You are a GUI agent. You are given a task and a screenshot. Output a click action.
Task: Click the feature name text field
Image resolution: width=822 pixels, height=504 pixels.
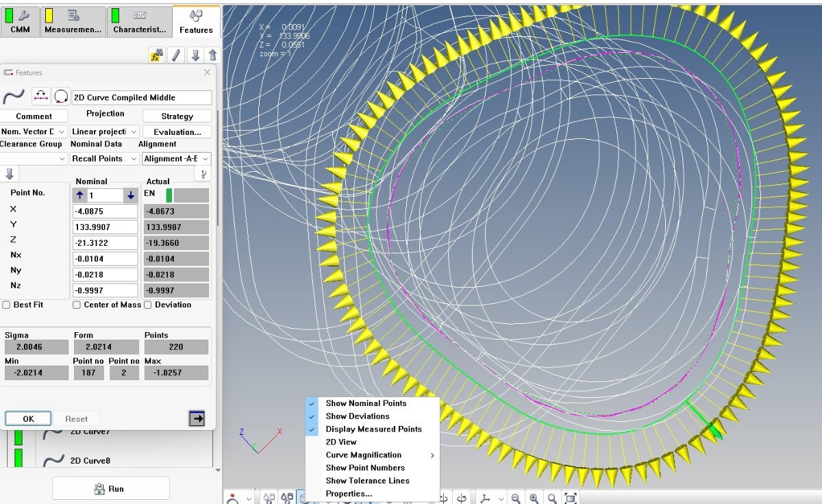(141, 98)
